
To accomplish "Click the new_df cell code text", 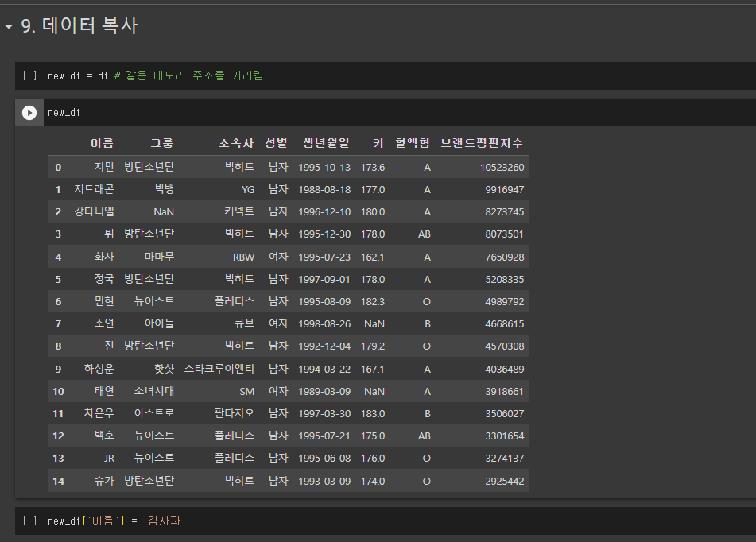I will [x=64, y=113].
